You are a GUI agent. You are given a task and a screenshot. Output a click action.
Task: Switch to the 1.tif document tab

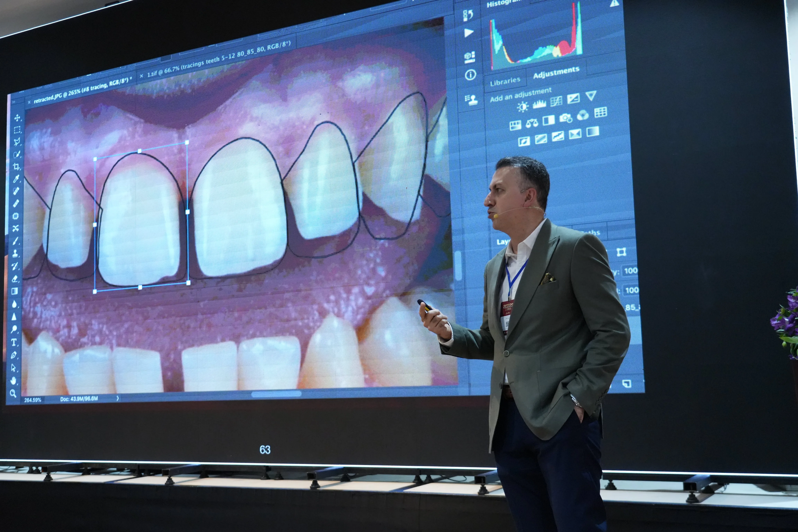click(x=219, y=58)
